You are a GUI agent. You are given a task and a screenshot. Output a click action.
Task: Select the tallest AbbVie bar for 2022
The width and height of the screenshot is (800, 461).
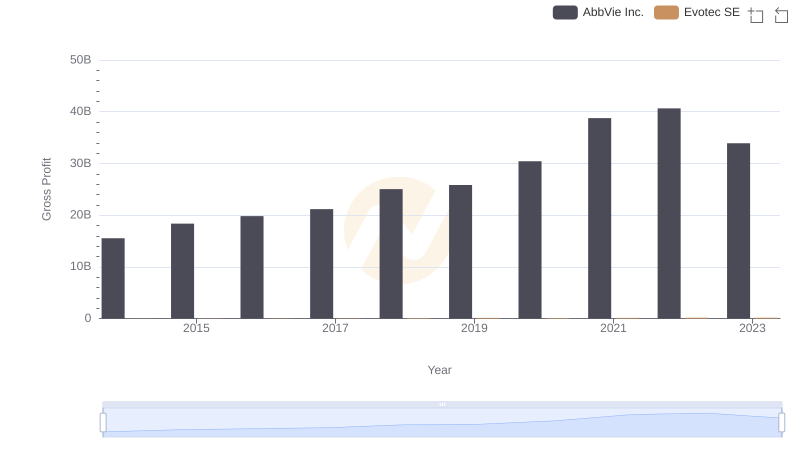(x=669, y=213)
